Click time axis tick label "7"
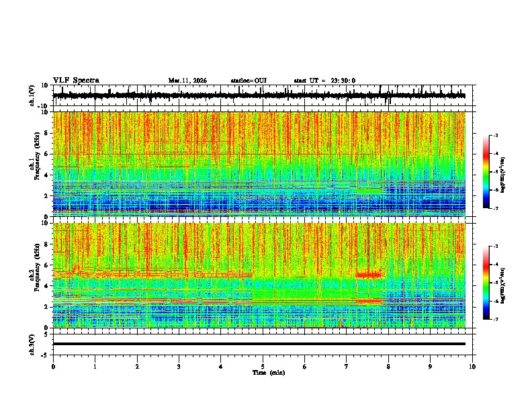 click(x=346, y=367)
